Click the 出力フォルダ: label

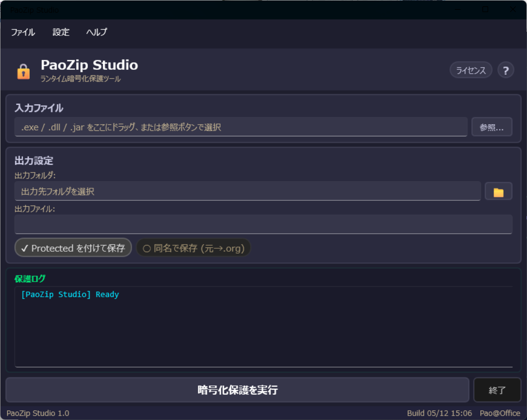35,175
